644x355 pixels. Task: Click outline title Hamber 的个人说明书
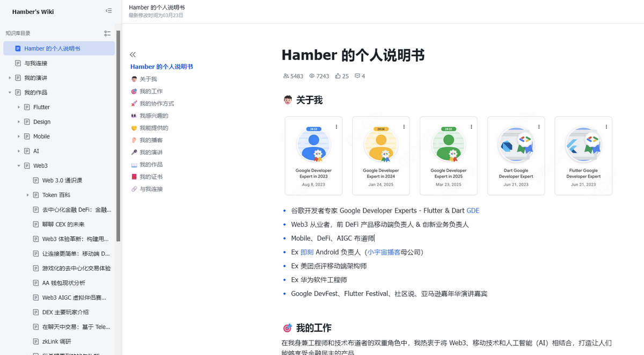tap(162, 67)
